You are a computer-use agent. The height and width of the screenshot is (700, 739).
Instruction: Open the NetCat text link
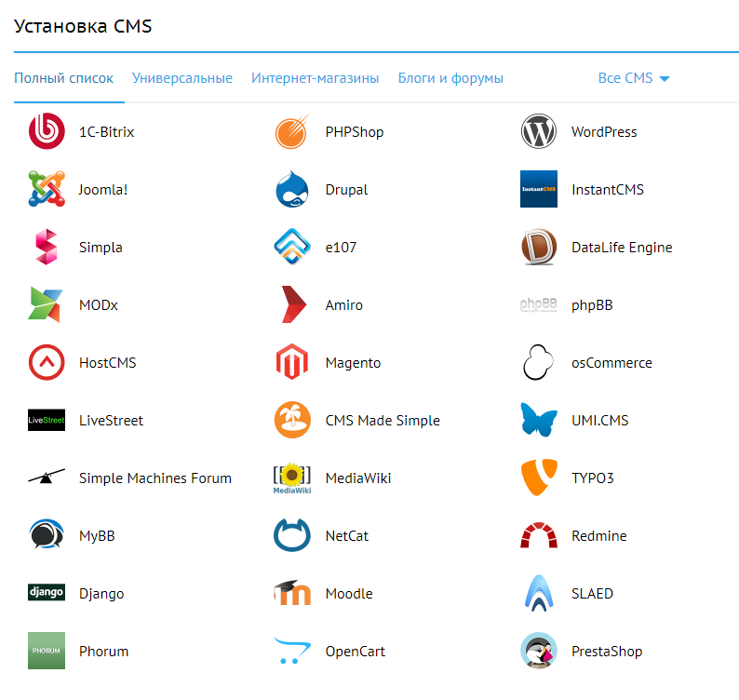click(x=347, y=535)
